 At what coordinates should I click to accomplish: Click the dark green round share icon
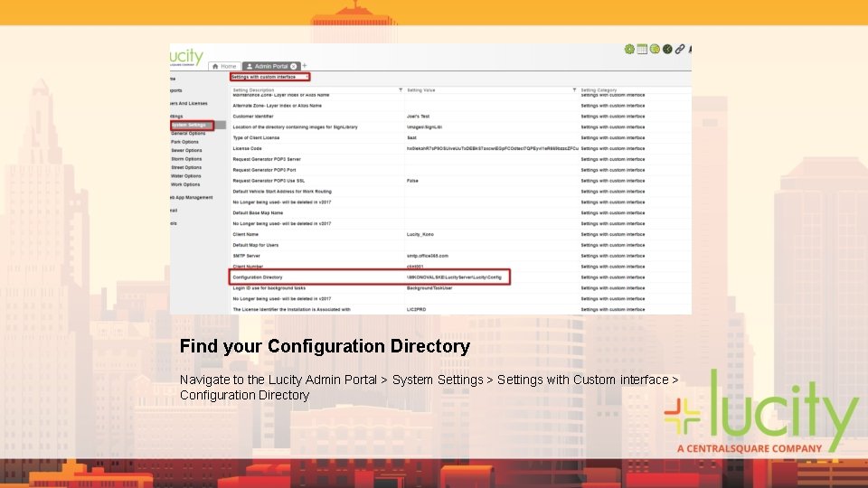coord(667,49)
